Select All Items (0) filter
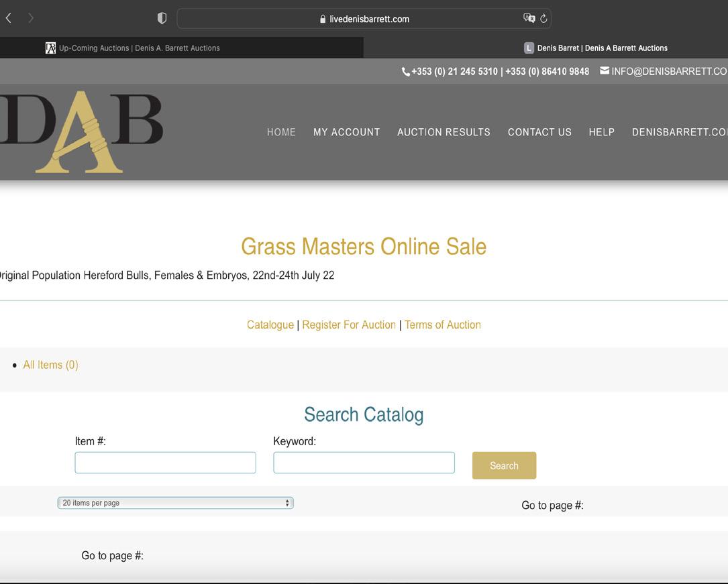 tap(50, 365)
